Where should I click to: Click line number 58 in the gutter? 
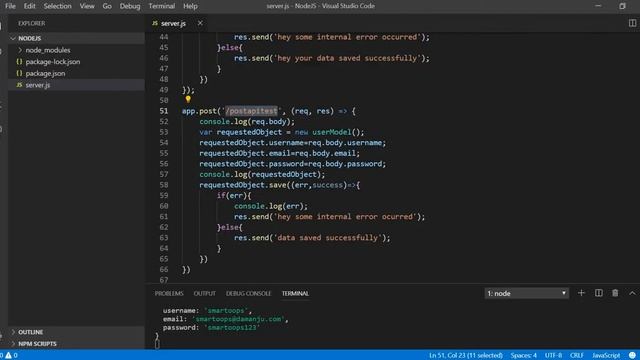pyautogui.click(x=164, y=185)
